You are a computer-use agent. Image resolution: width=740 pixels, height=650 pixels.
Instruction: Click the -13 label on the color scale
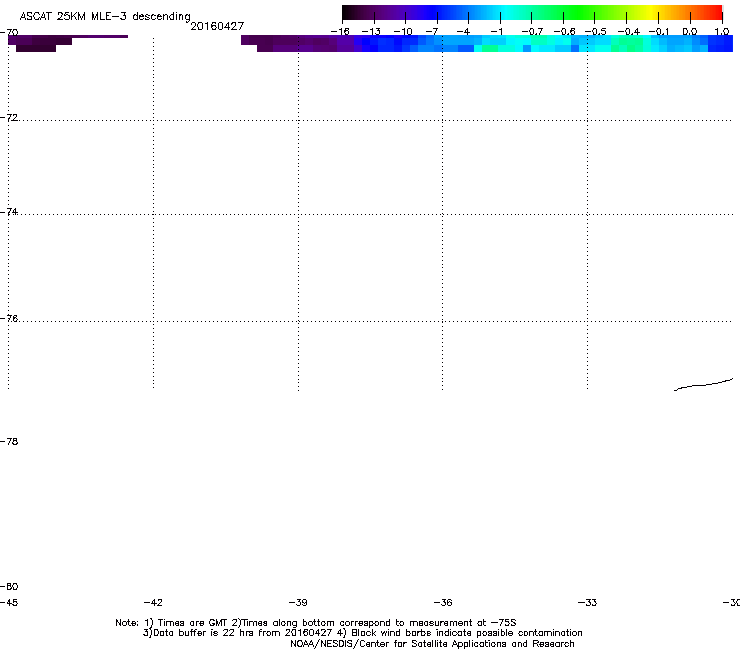tap(371, 32)
